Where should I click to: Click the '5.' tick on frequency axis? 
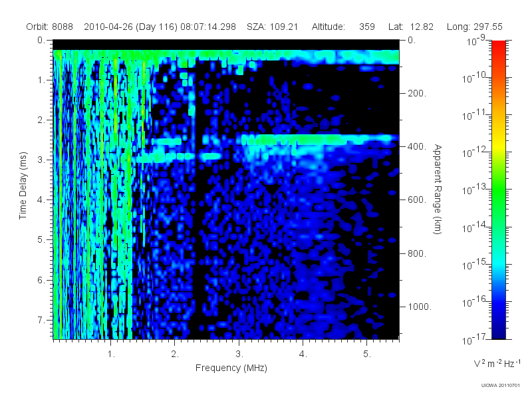tap(367, 354)
